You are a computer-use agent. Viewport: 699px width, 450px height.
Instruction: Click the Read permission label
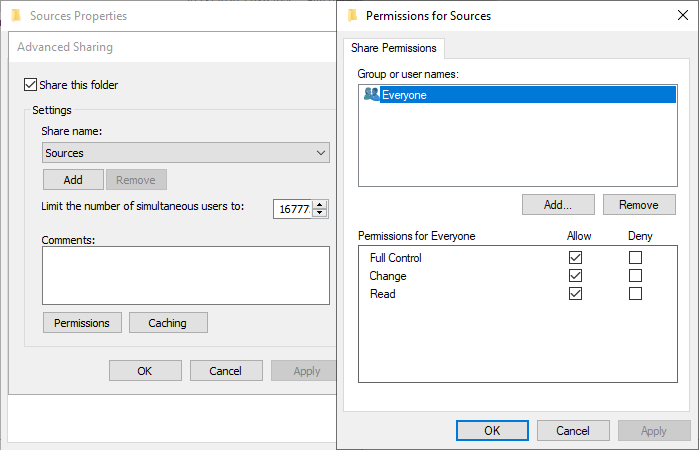click(x=382, y=294)
